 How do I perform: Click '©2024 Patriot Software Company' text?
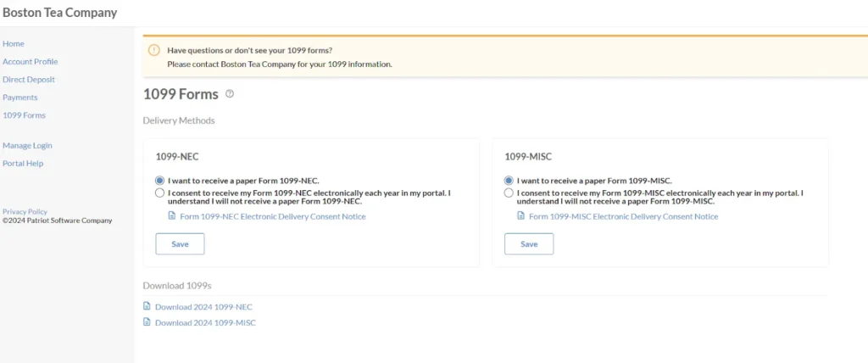[x=57, y=221]
